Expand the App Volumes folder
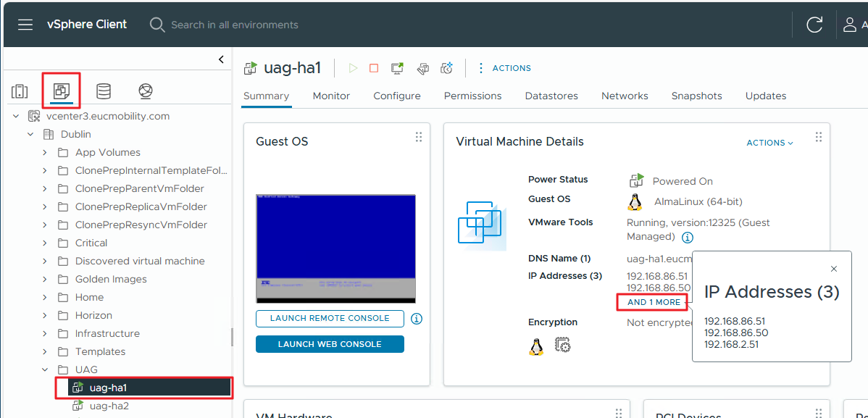868x418 pixels. click(x=45, y=152)
